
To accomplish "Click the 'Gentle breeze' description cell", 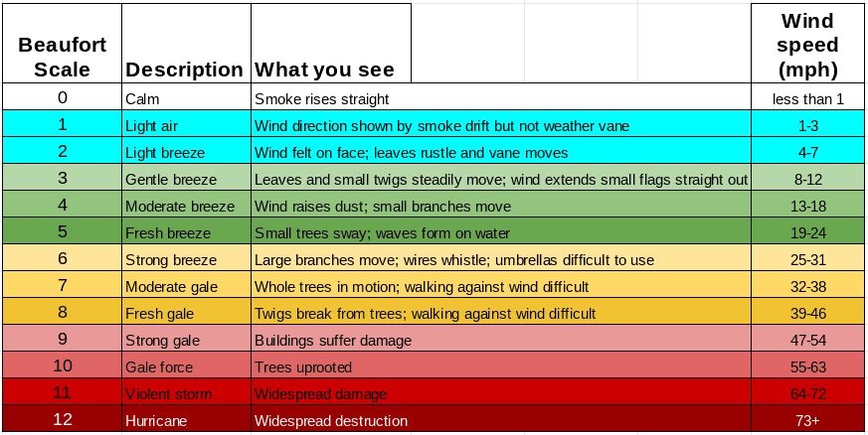I will click(x=186, y=180).
